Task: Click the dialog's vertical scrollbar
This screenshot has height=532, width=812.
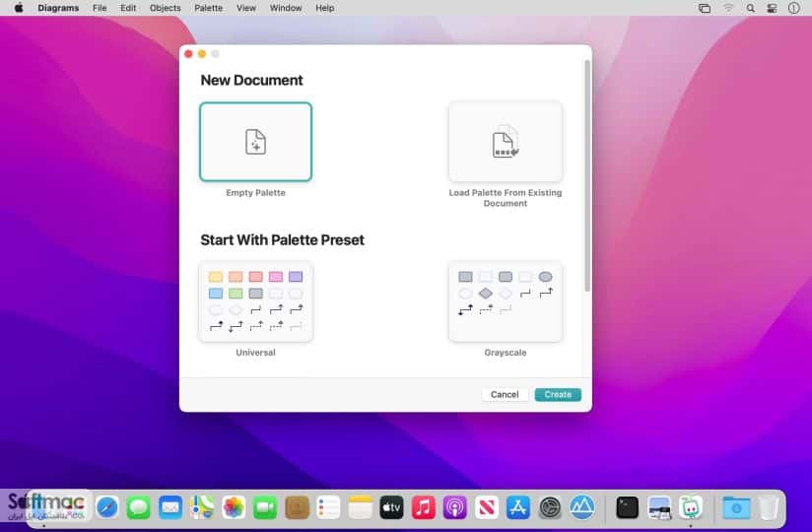Action: coord(586,176)
